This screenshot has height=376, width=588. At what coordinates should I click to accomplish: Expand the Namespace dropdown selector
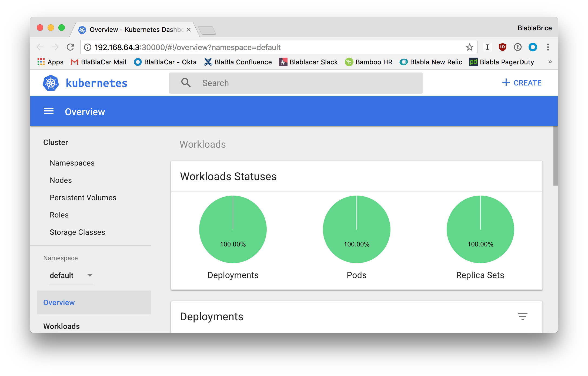click(x=90, y=275)
